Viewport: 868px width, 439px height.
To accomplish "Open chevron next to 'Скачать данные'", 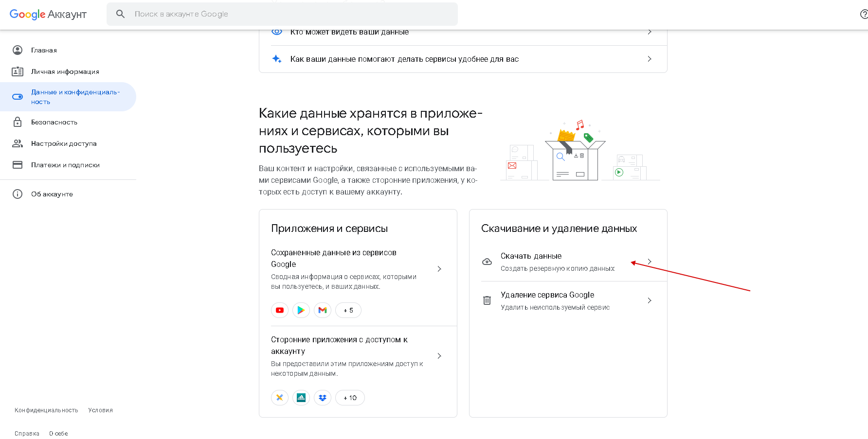I will (650, 262).
